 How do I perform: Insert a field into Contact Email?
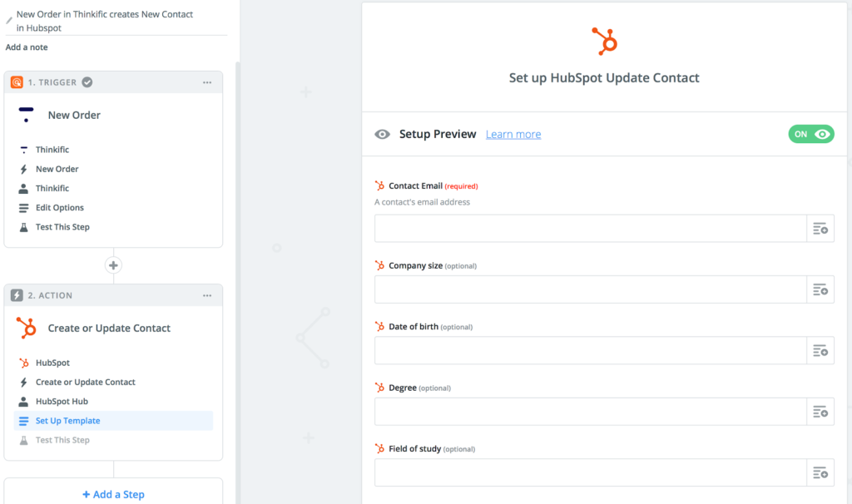(x=820, y=228)
